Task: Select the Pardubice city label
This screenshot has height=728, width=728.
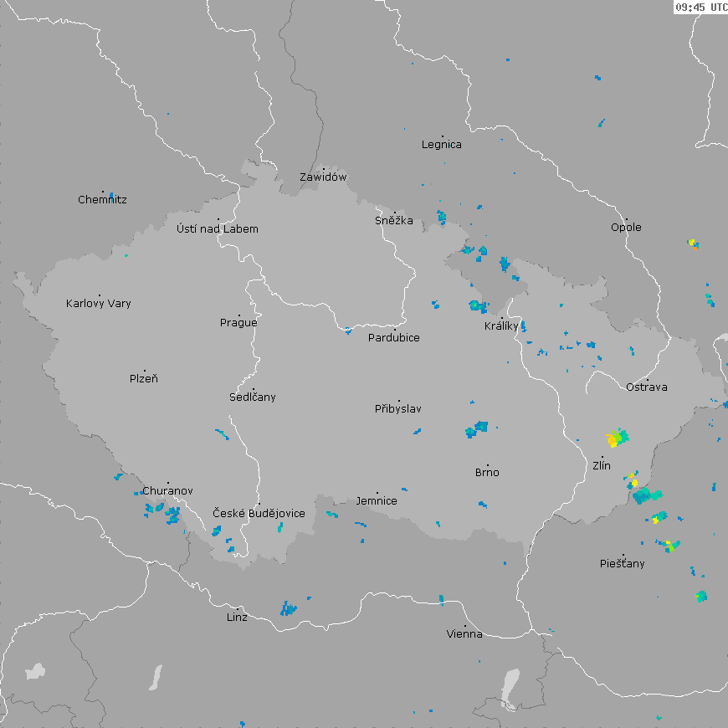Action: pyautogui.click(x=394, y=338)
